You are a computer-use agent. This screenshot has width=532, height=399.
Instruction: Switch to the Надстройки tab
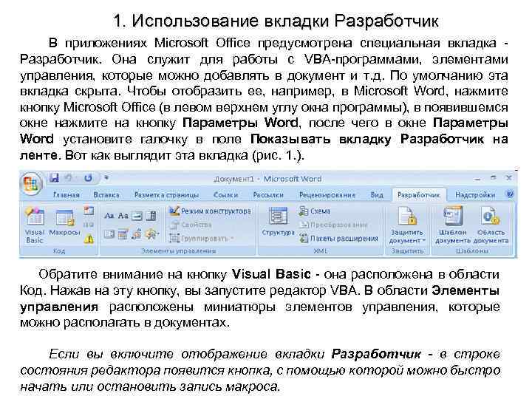(475, 195)
